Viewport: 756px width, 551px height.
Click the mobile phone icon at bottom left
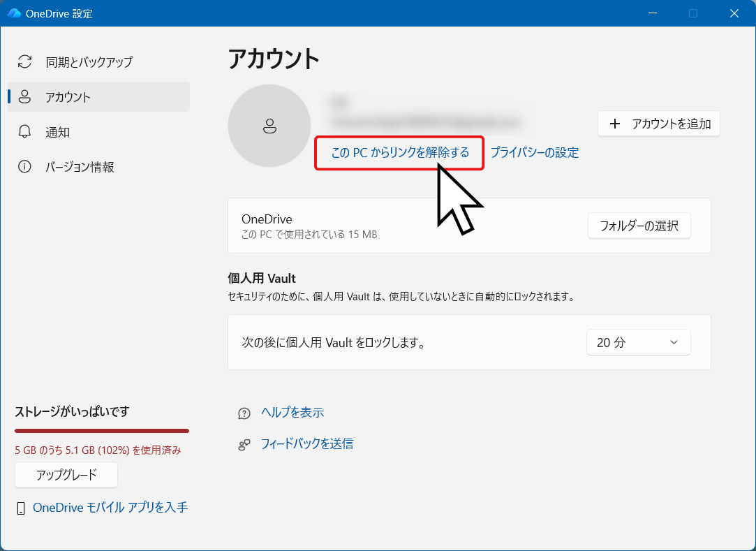click(21, 508)
